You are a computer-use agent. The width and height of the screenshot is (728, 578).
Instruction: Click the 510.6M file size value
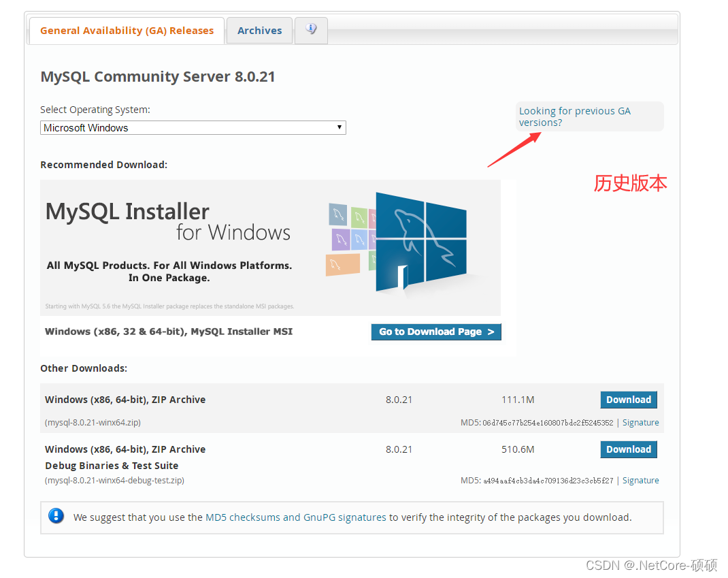pos(518,449)
